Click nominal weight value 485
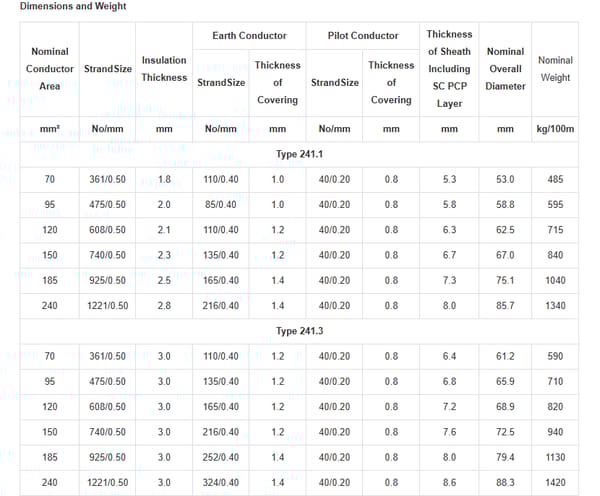This screenshot has width=600, height=496. (555, 179)
